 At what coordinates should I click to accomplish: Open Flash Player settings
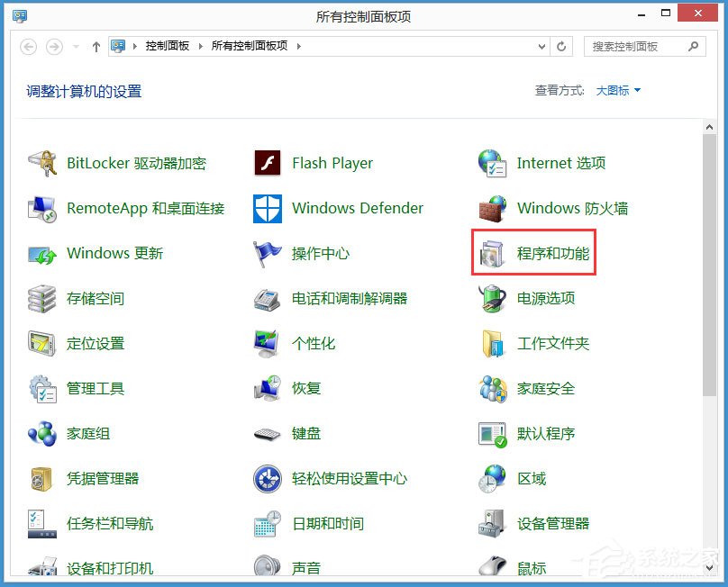click(x=332, y=163)
